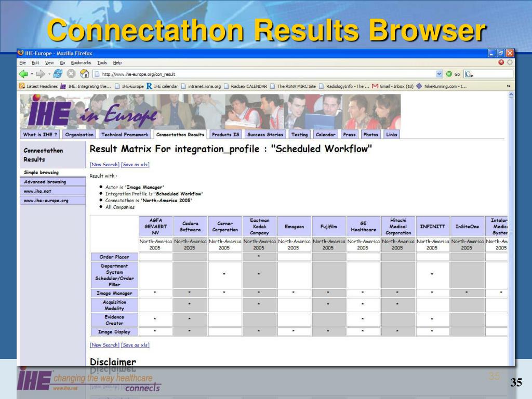Click the IHE in Europe logo banner
The image size is (532, 399).
[210, 111]
